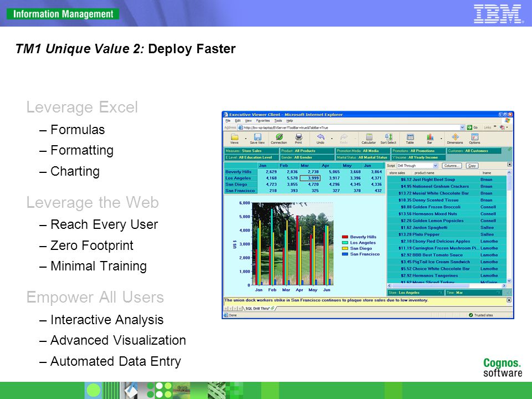The width and height of the screenshot is (532, 399).
Task: Select the San Diego row header
Action: point(241,184)
